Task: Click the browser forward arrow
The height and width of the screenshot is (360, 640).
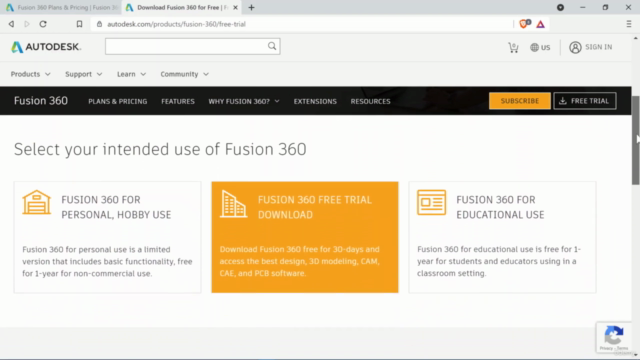Action: click(x=27, y=24)
